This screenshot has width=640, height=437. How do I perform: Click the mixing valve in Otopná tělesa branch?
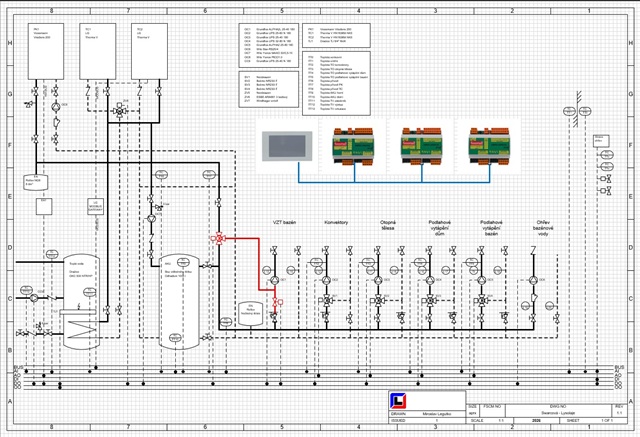tap(378, 301)
